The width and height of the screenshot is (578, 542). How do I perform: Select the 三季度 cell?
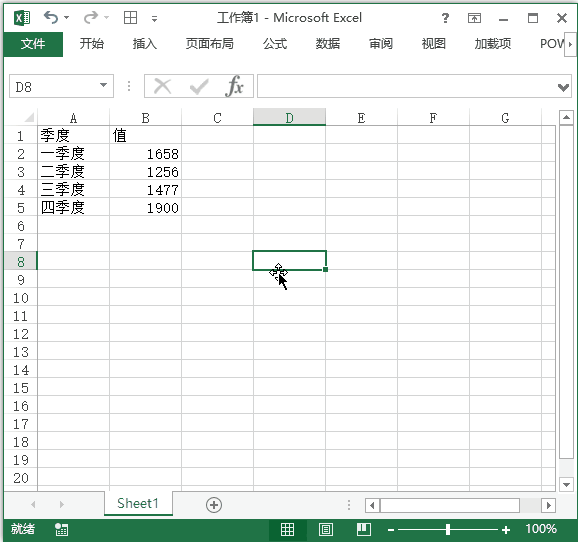73,190
